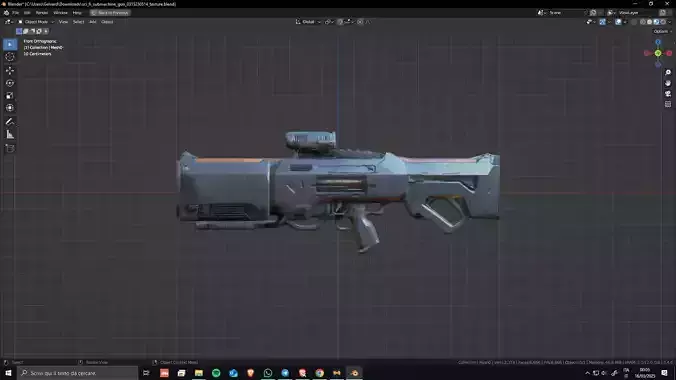
Task: Choose Set selection mode icon
Action: tap(19, 31)
